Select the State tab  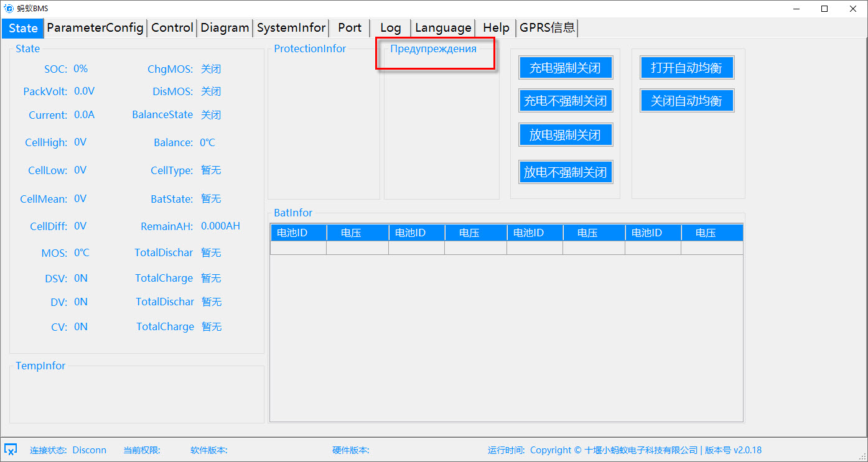[x=23, y=28]
